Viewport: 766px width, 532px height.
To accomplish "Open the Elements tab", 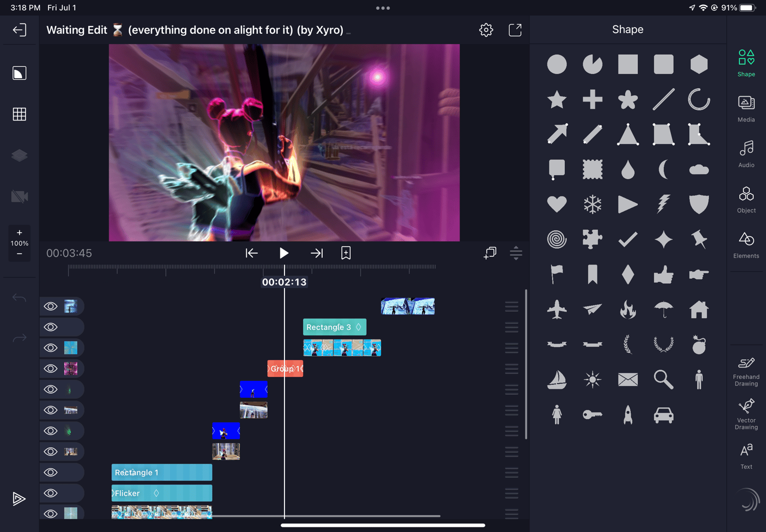I will pos(746,245).
